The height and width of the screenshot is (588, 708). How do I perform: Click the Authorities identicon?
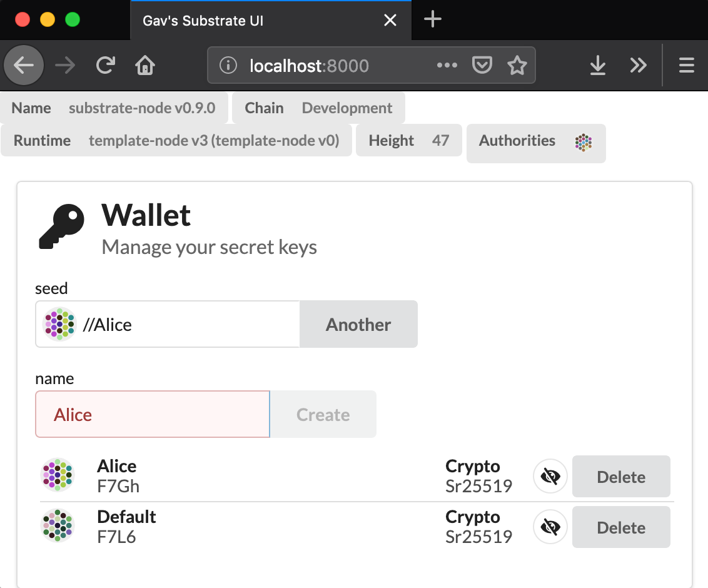[584, 142]
